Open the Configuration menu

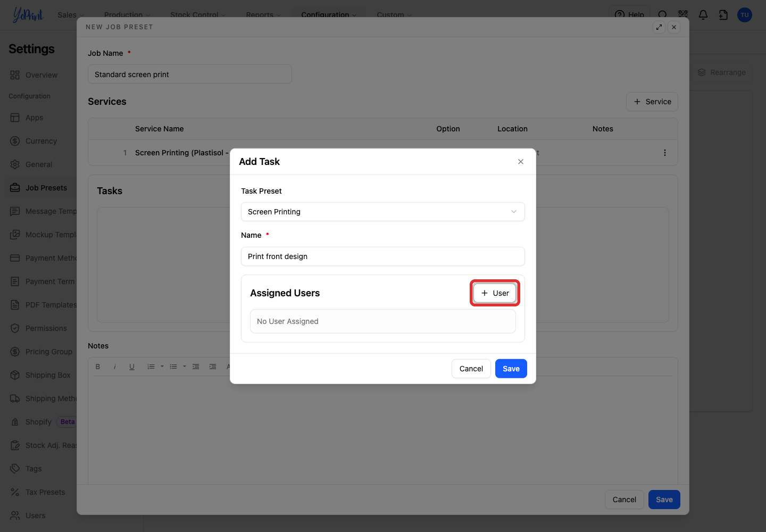pyautogui.click(x=329, y=15)
